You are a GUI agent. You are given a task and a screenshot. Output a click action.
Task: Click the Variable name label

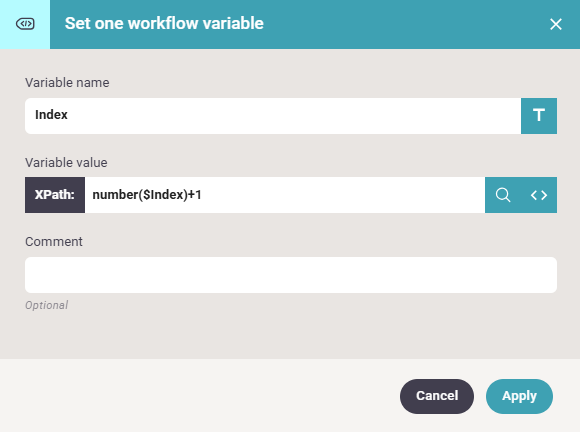(x=67, y=82)
